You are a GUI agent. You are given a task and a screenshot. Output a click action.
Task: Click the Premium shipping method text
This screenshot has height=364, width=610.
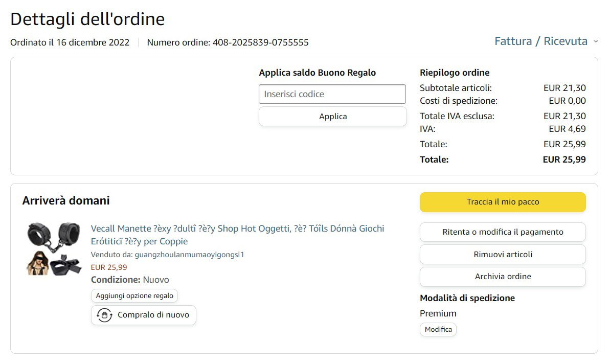pos(438,313)
